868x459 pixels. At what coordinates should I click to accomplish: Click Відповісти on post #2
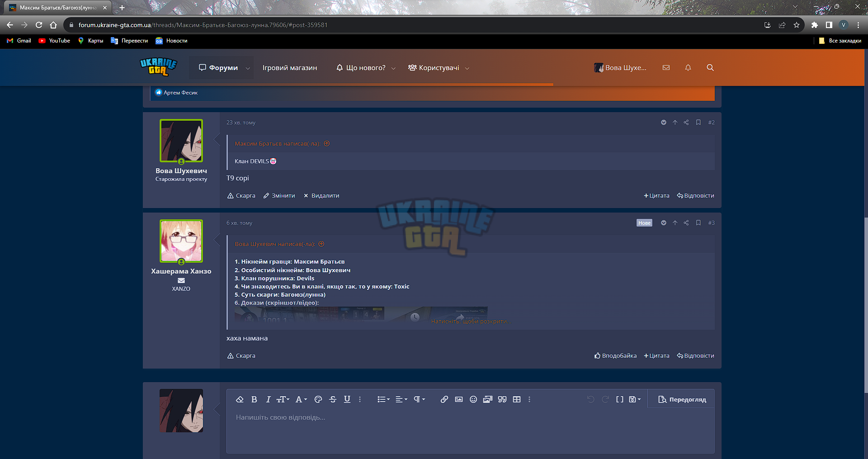tap(695, 196)
